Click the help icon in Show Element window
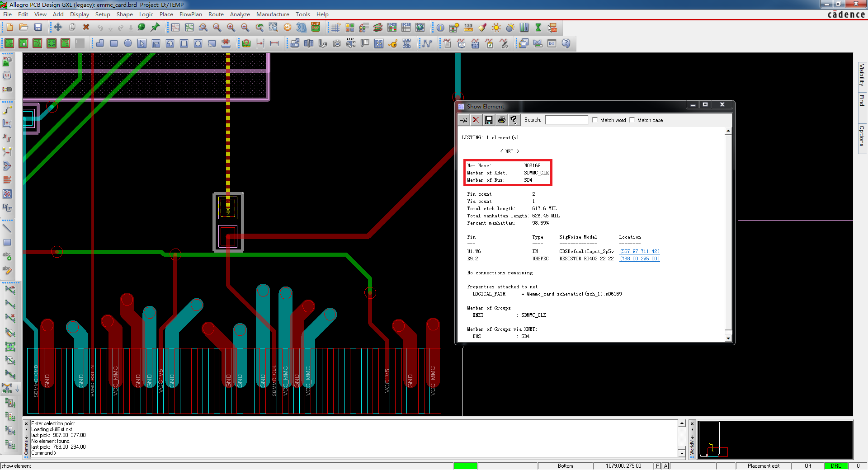The image size is (868, 470). coord(514,120)
